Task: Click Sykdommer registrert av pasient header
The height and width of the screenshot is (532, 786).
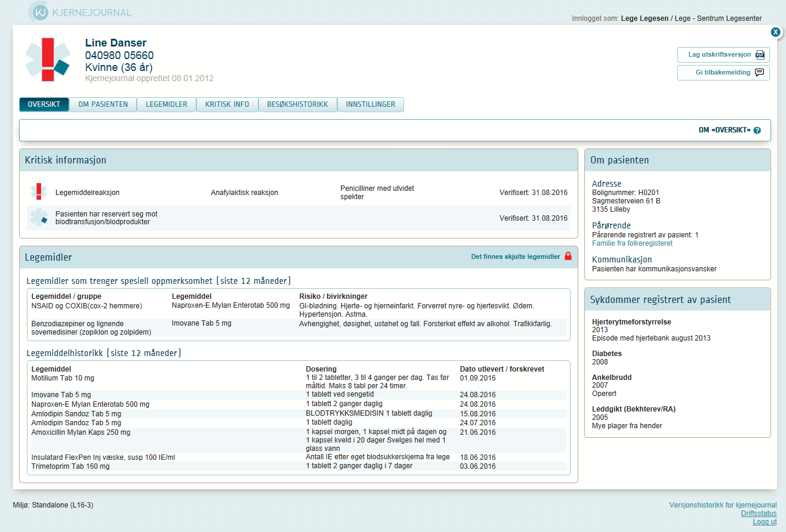Action: [x=677, y=299]
